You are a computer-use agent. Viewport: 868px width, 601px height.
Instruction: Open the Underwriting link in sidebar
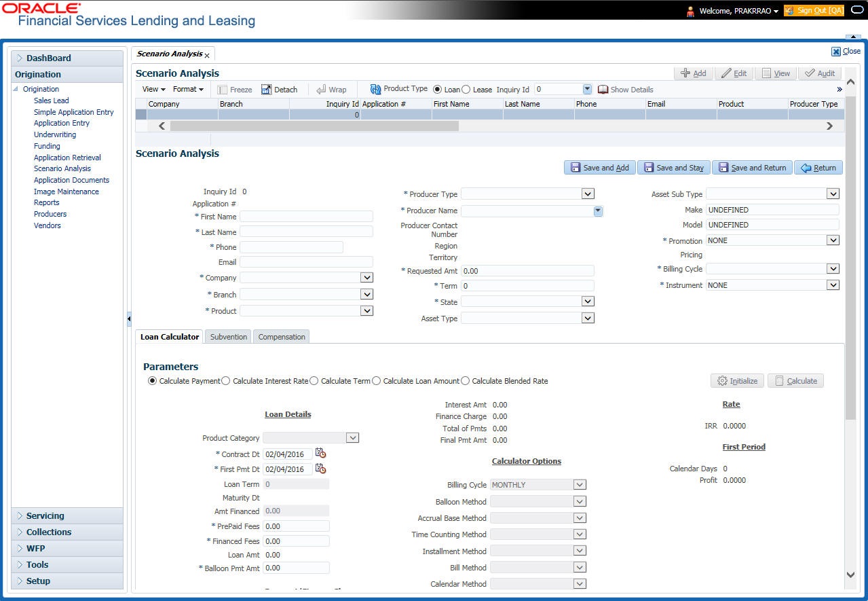[x=55, y=134]
